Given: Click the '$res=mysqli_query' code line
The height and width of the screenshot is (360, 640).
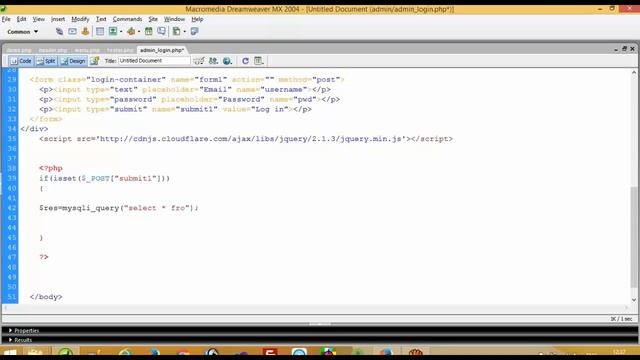Looking at the screenshot, I should click(119, 208).
